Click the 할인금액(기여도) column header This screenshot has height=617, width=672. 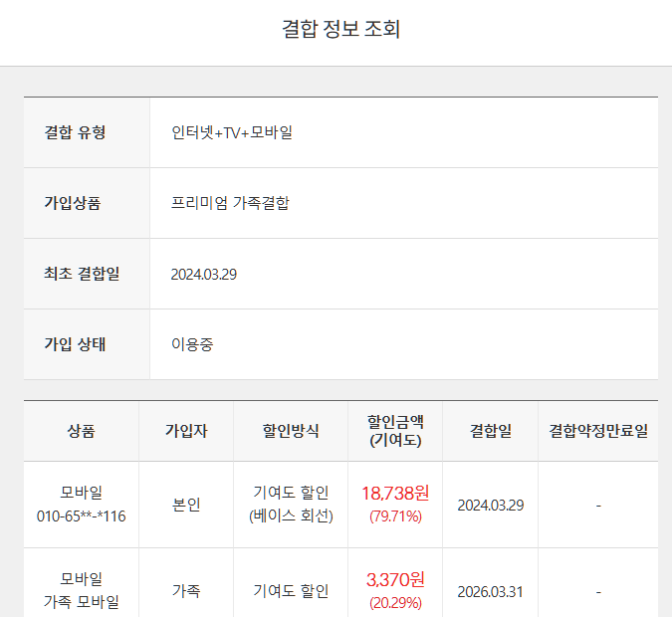pyautogui.click(x=395, y=431)
